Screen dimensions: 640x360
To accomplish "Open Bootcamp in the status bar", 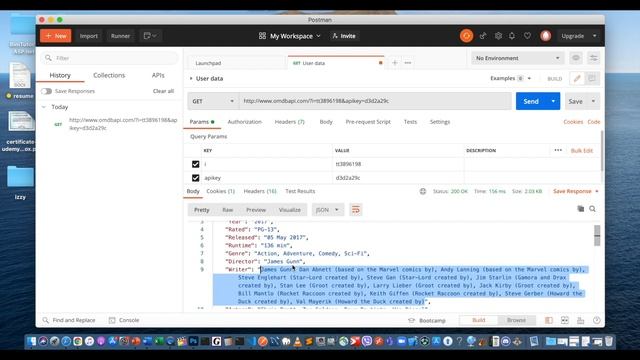I will click(x=427, y=321).
